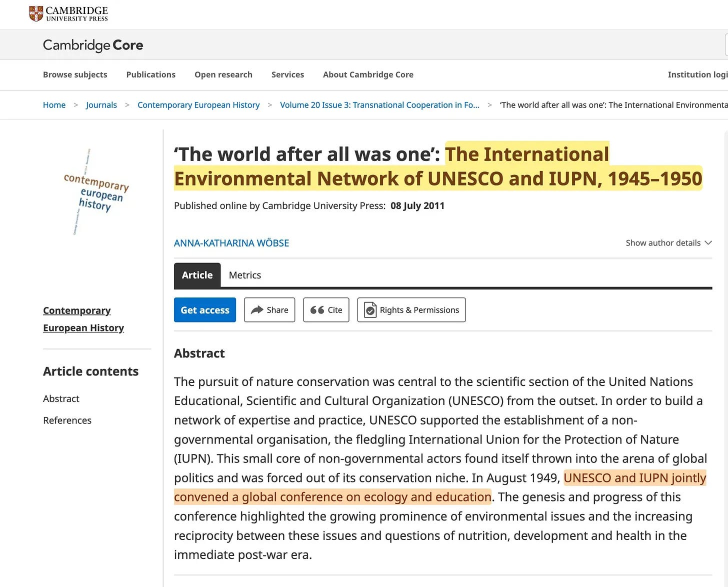Click the publication date 08 July 2011
This screenshot has height=587, width=728.
coord(417,206)
